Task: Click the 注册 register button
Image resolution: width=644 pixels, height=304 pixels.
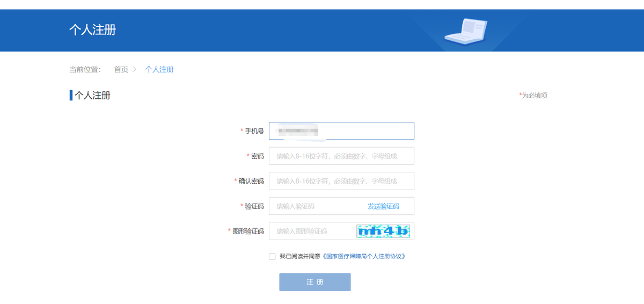Action: click(x=315, y=282)
